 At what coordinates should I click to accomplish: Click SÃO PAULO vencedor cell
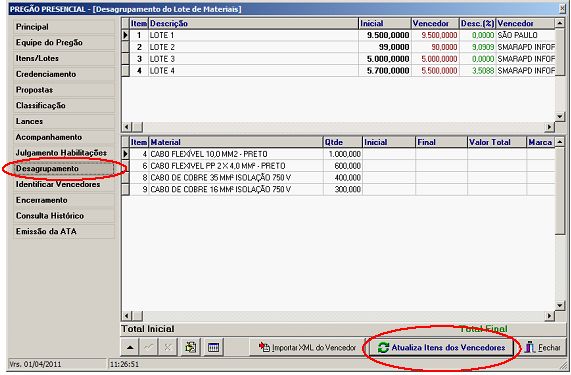pos(525,35)
